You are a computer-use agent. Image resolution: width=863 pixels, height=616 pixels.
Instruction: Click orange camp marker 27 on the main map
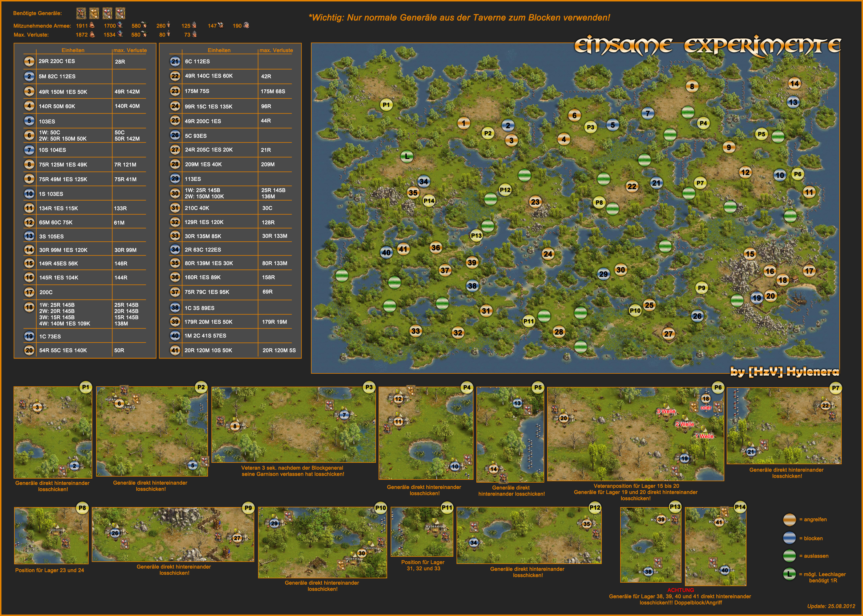[x=668, y=334]
